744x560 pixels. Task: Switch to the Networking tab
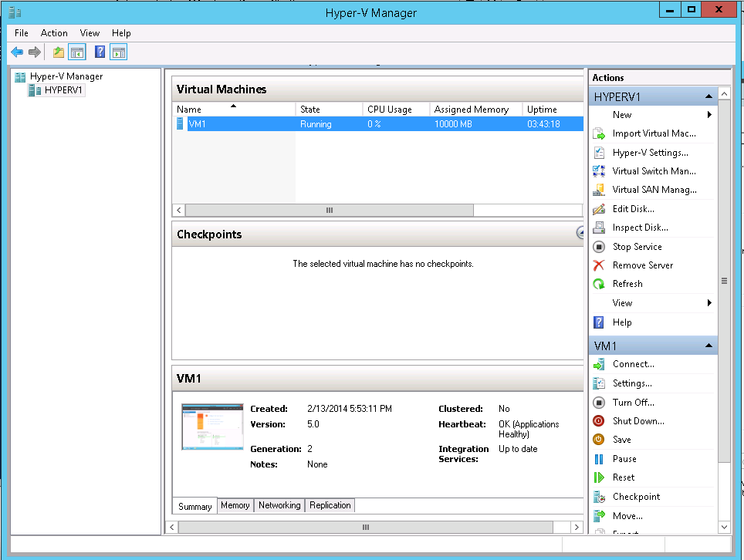click(x=279, y=505)
